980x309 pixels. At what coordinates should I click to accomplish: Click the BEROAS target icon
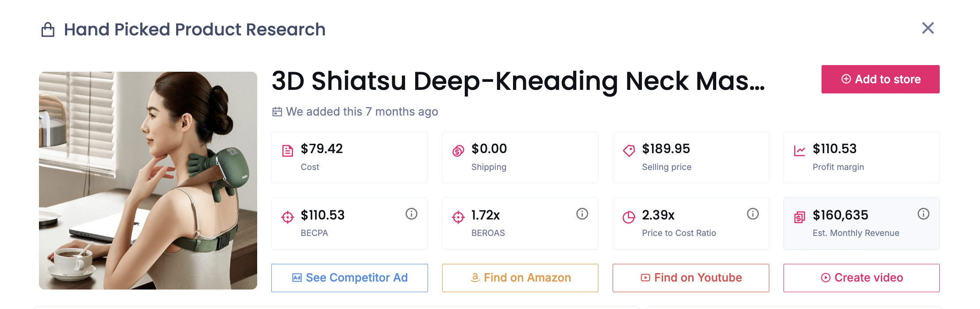click(x=458, y=217)
